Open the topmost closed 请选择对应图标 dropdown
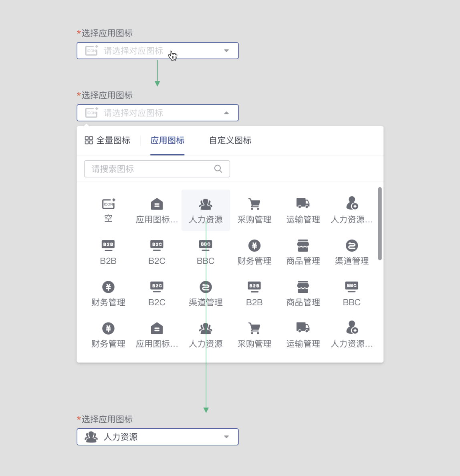Screen dimensions: 460x476 point(157,51)
